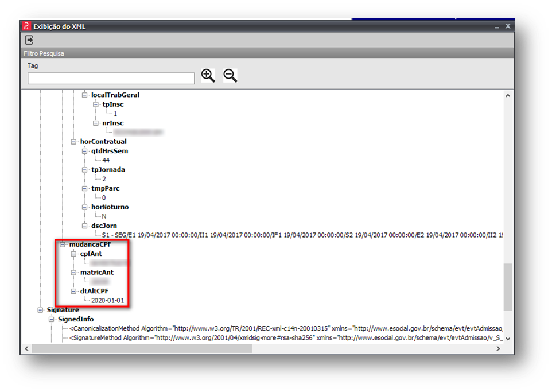
Task: Collapse the tpJornada node
Action: point(84,170)
